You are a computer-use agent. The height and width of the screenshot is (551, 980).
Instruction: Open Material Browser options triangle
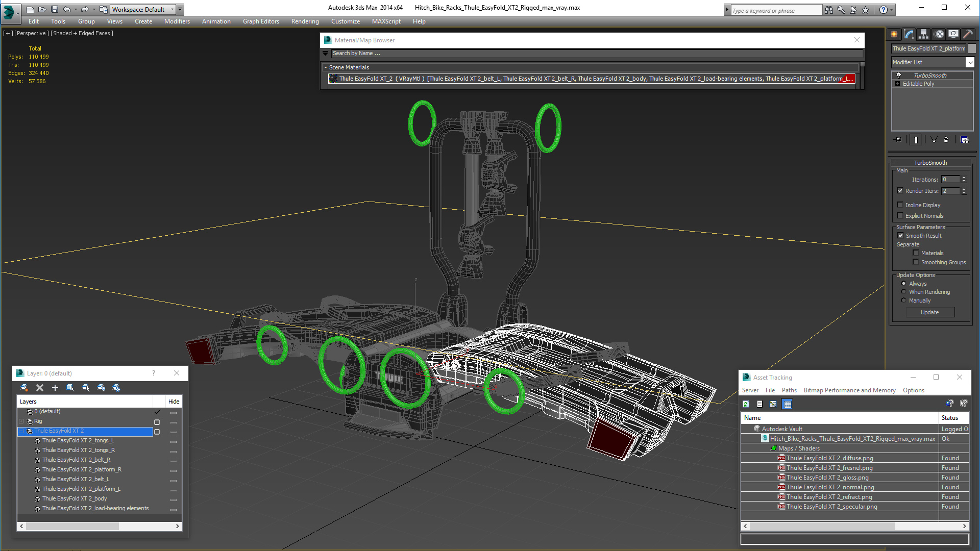(326, 53)
